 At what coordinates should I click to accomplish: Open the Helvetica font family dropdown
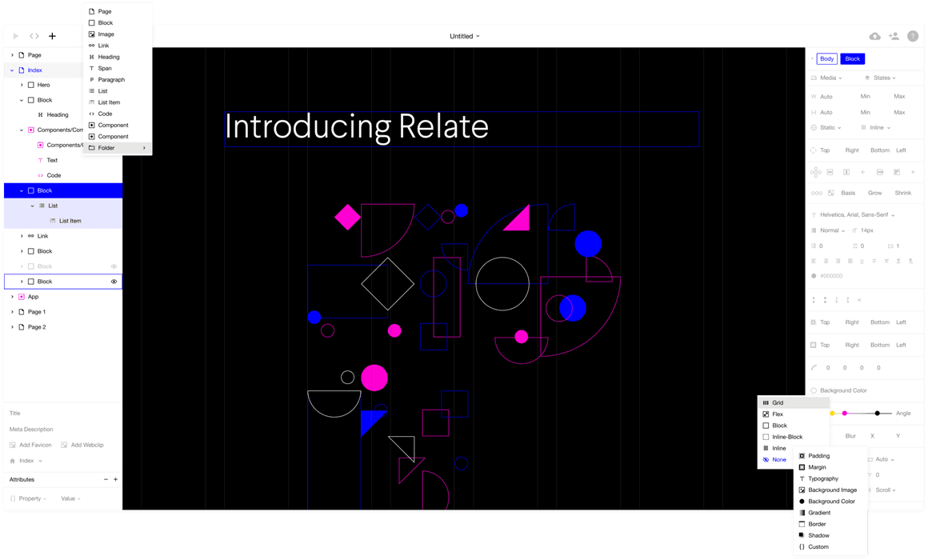pyautogui.click(x=858, y=215)
